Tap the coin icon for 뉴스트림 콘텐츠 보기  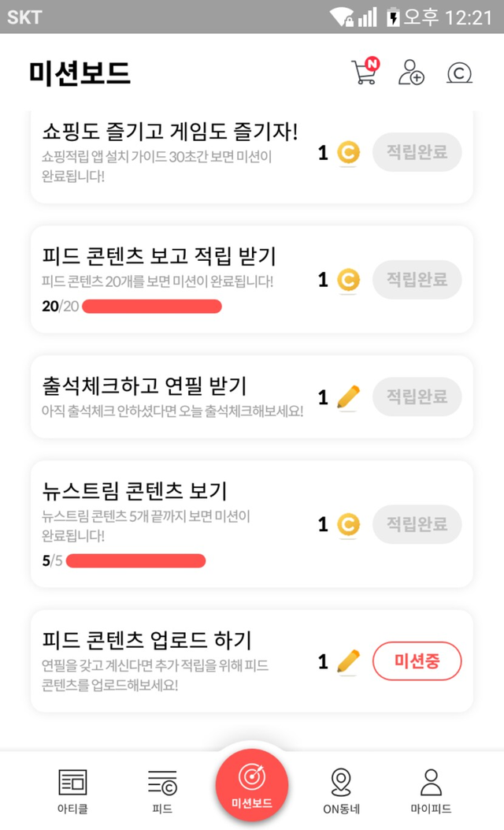(348, 524)
